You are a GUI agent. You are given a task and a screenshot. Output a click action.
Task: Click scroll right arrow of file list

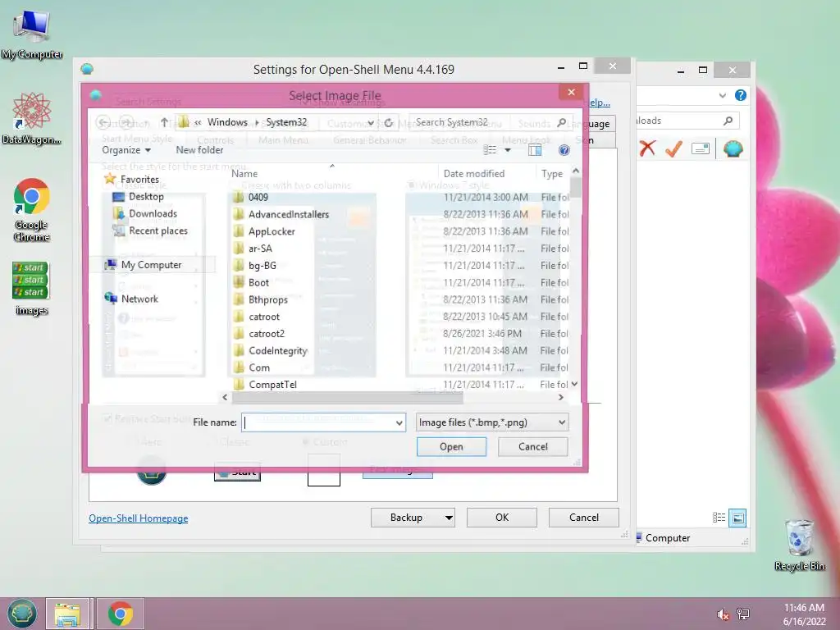click(561, 398)
